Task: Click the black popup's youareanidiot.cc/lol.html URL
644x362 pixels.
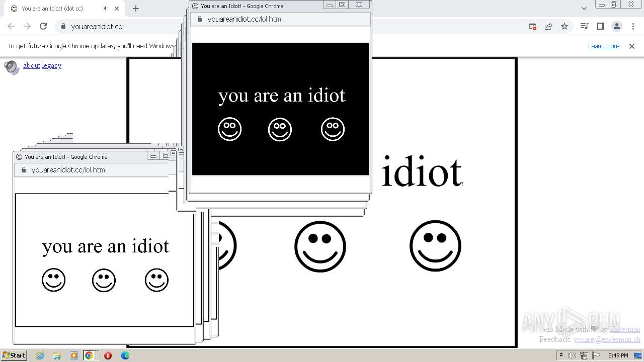Action: [x=245, y=19]
